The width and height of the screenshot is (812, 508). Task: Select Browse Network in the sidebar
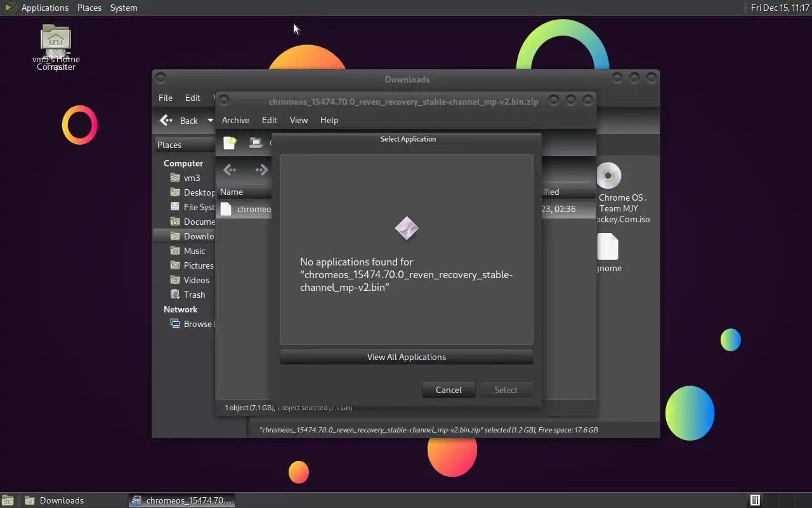(x=192, y=324)
